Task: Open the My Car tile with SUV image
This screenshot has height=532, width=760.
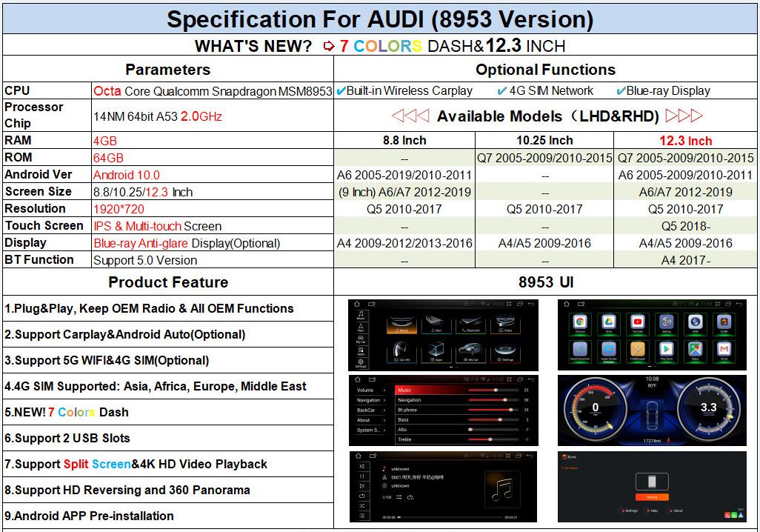Action: pyautogui.click(x=470, y=352)
